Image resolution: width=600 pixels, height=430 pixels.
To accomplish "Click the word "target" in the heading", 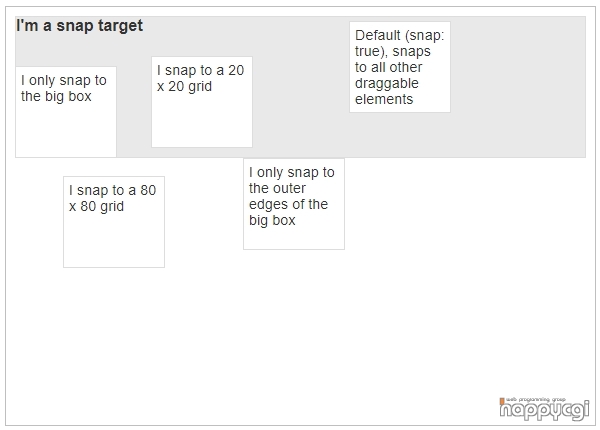I will (121, 26).
